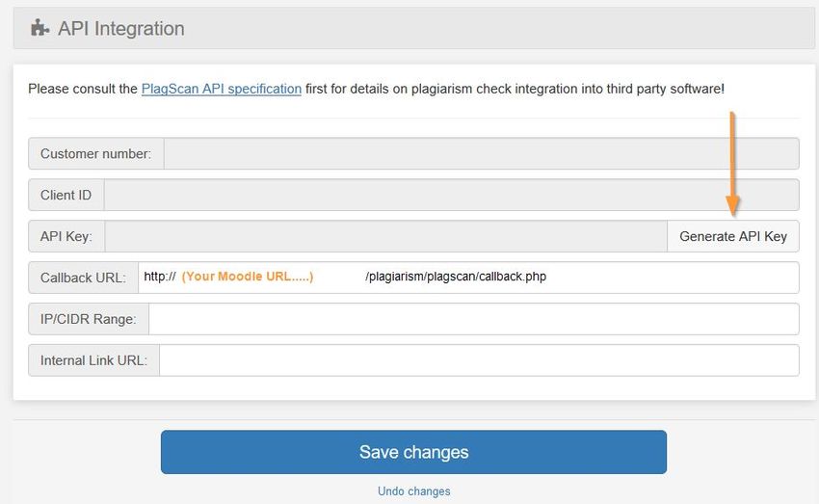Focus the Internal Link URL input field
This screenshot has height=504, width=819.
479,359
